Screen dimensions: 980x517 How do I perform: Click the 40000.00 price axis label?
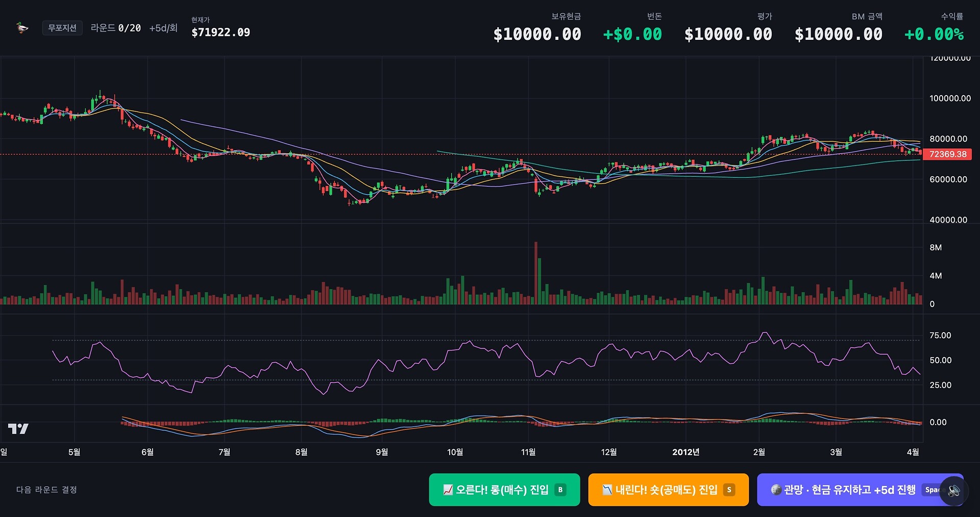point(948,220)
